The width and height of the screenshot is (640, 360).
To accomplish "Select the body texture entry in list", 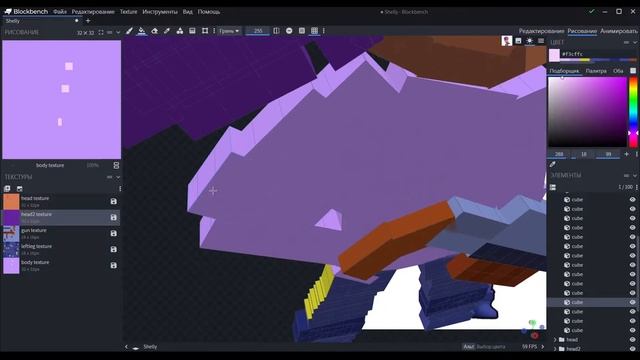I will [x=61, y=265].
